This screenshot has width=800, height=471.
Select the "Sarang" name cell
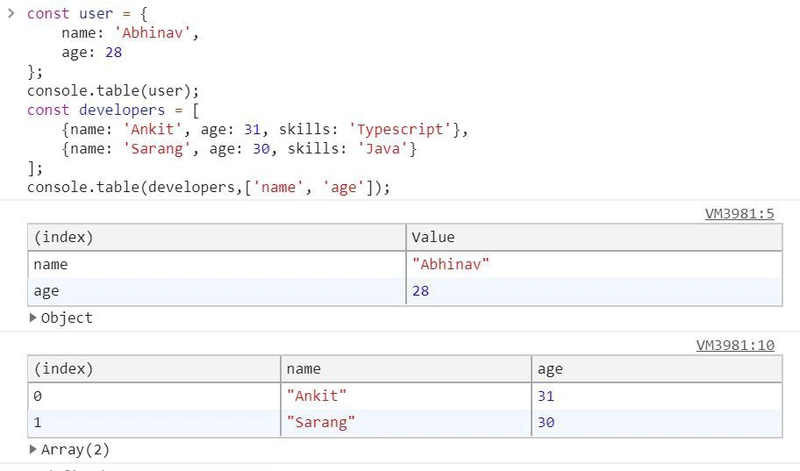click(318, 422)
